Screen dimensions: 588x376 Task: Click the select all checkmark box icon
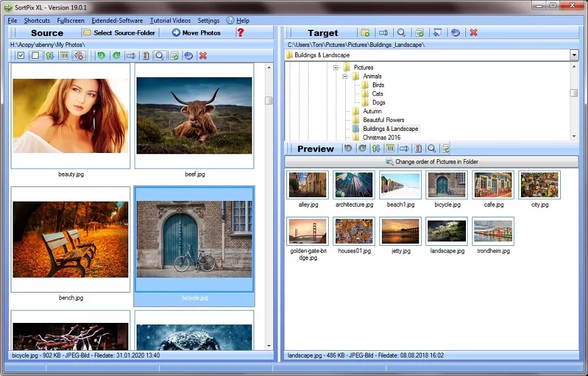pos(21,56)
